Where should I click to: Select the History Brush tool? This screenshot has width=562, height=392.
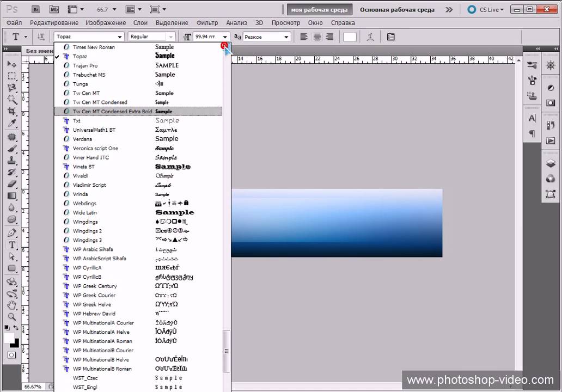coord(12,172)
